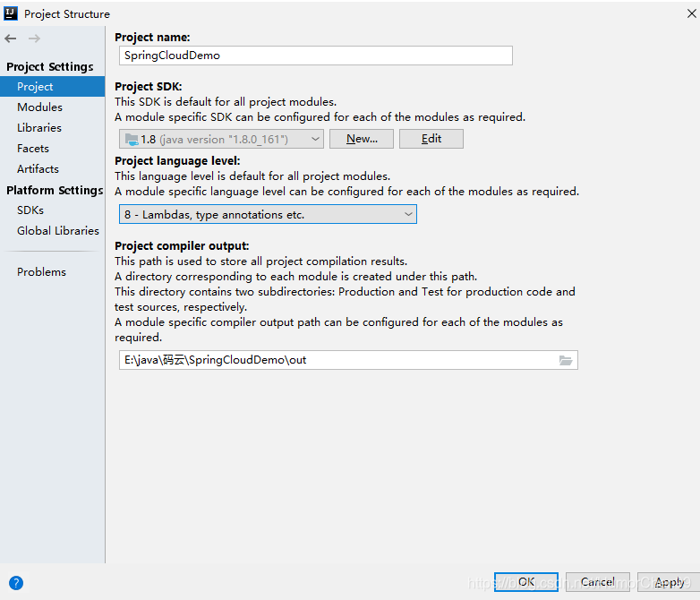Image resolution: width=700 pixels, height=600 pixels.
Task: Select Project in Project Settings
Action: (x=52, y=87)
